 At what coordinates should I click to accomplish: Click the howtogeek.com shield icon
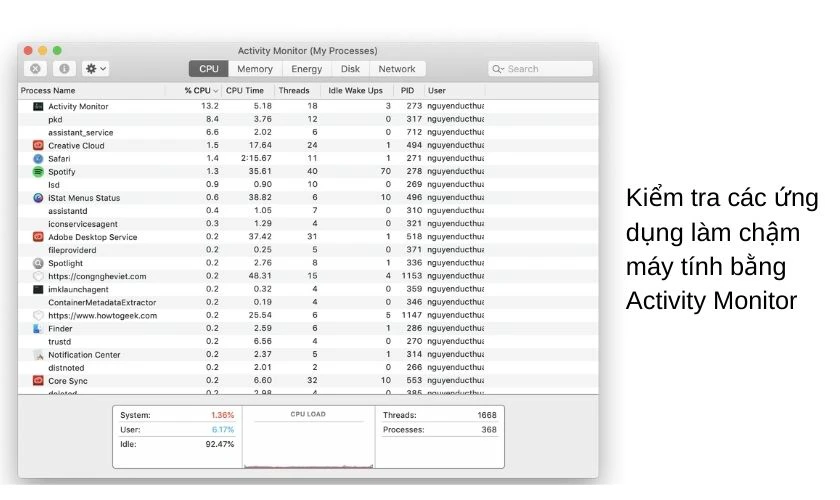(x=38, y=315)
